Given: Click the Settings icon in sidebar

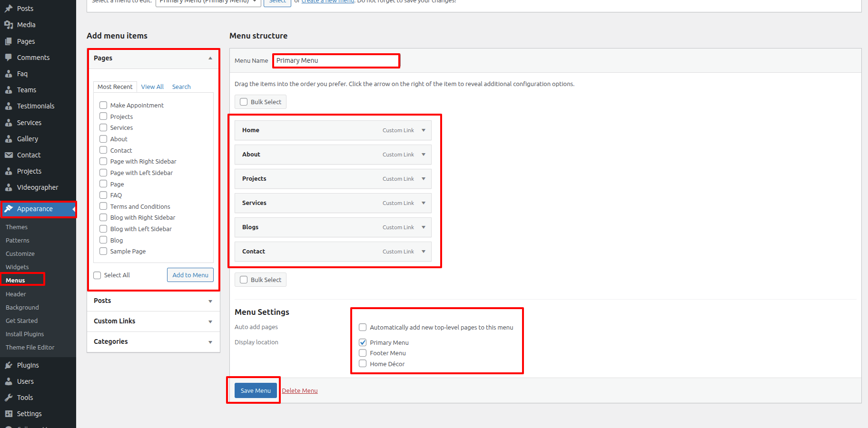Looking at the screenshot, I should click(9, 414).
